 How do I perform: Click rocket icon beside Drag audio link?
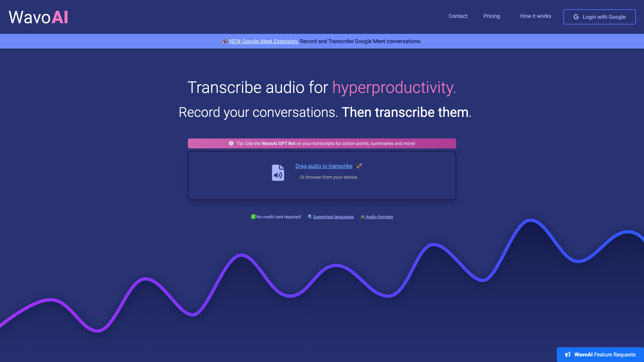tap(359, 166)
